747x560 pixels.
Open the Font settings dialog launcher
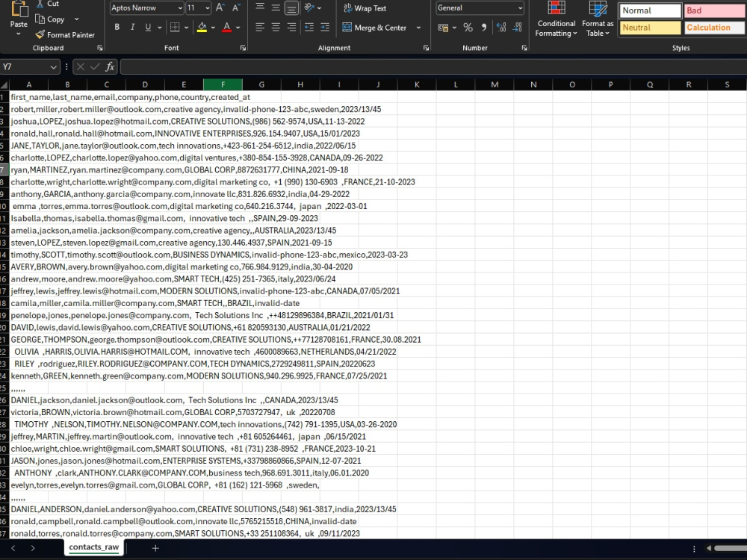point(243,48)
